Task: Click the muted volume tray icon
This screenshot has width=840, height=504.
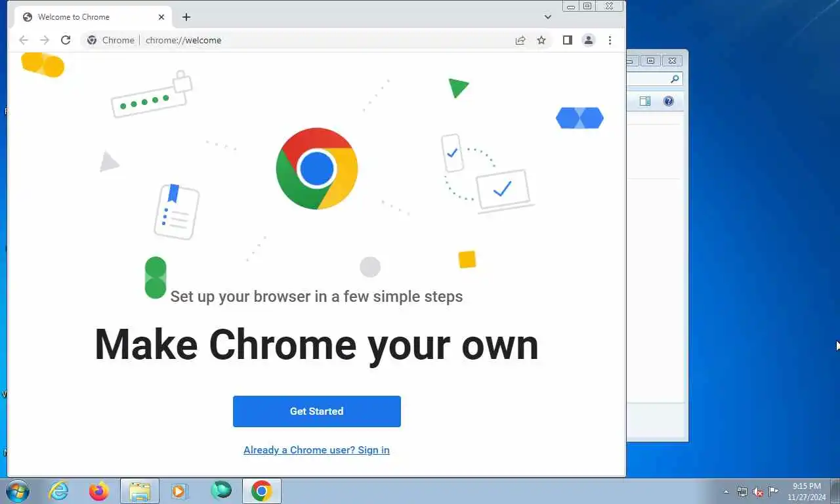Action: [758, 492]
